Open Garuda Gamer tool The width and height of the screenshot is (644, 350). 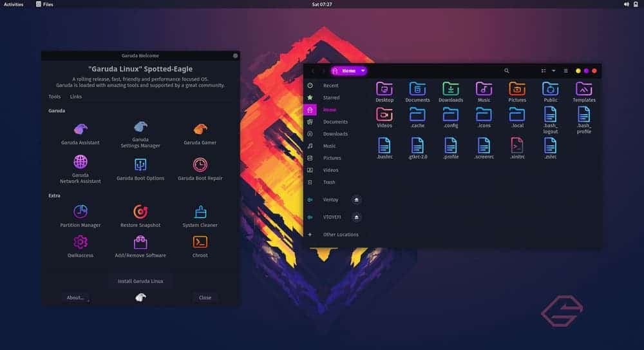200,133
